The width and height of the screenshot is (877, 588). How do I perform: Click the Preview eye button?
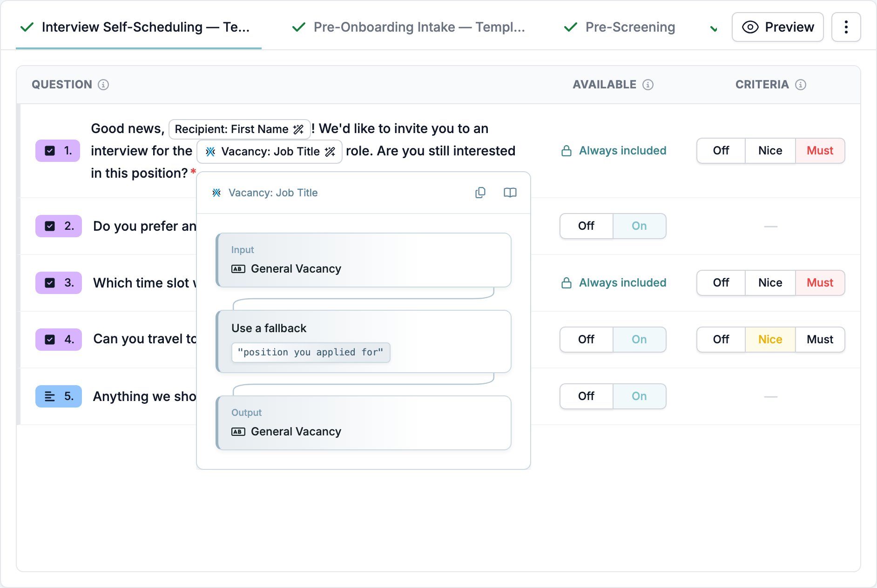(777, 27)
